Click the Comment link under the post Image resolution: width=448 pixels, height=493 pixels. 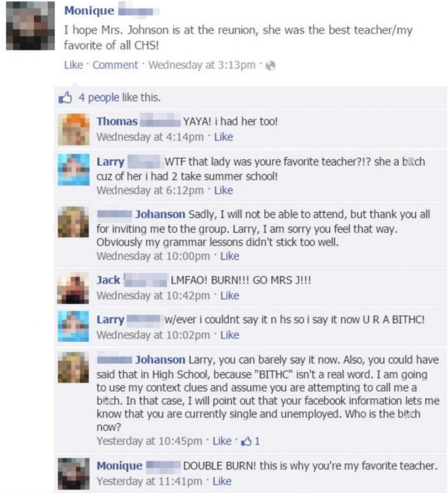tap(115, 65)
